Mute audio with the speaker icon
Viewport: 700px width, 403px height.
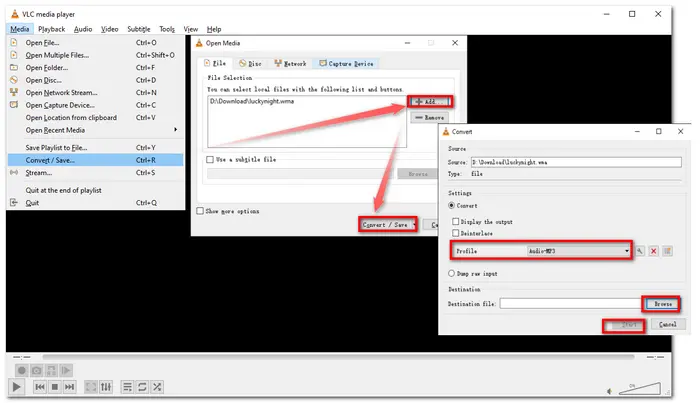(x=609, y=391)
